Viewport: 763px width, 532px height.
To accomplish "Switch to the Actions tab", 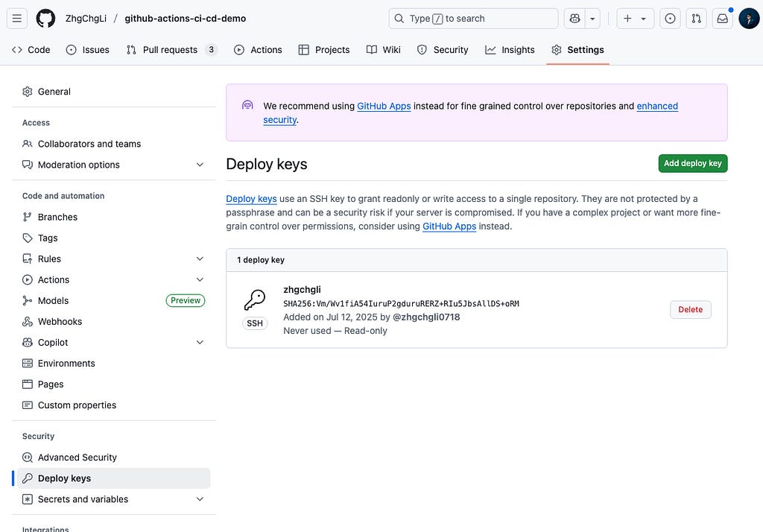I will coord(258,50).
